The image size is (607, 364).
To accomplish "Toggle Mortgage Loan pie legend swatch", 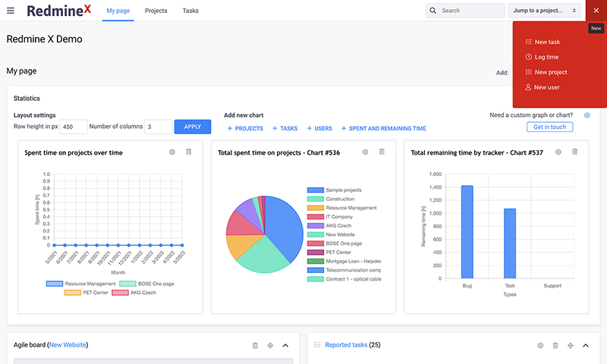I will [x=316, y=261].
